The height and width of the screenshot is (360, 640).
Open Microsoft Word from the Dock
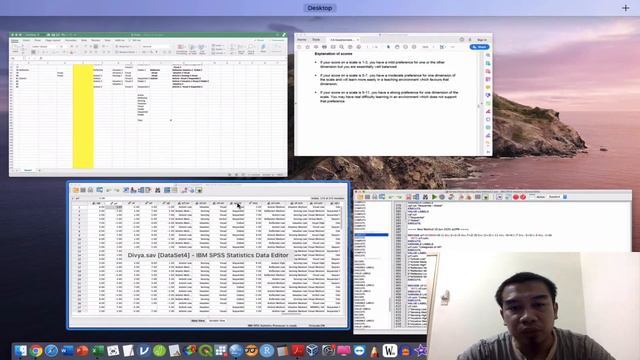pyautogui.click(x=67, y=351)
